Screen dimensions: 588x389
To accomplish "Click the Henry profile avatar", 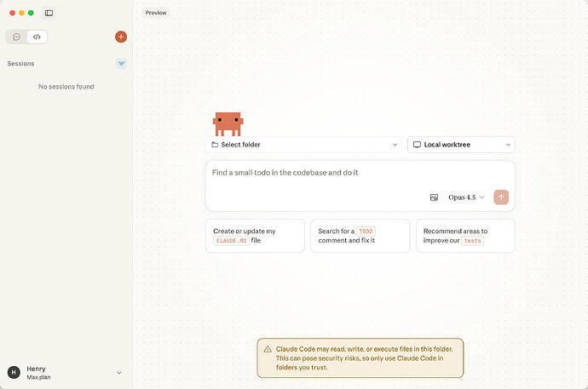I will pyautogui.click(x=14, y=373).
